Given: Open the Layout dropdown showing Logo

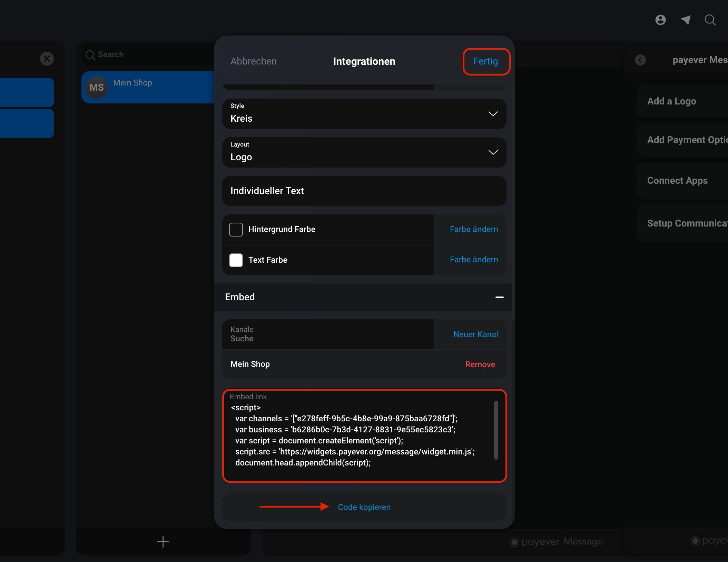Looking at the screenshot, I should pos(364,152).
